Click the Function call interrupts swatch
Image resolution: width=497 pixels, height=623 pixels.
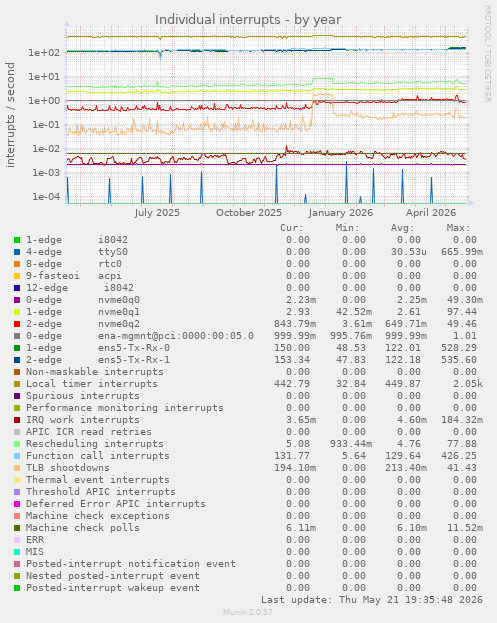pos(17,456)
